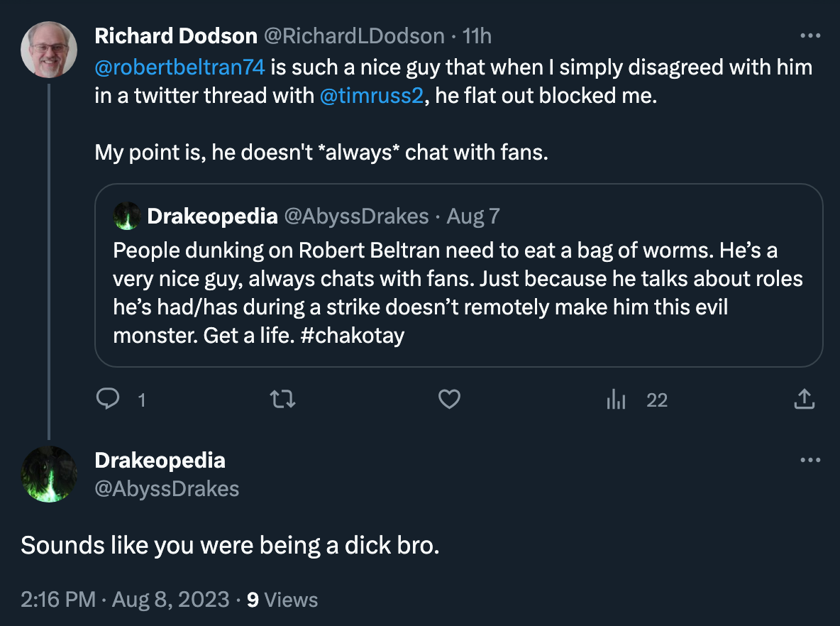
Task: Open the 11h timestamp link
Action: [476, 36]
